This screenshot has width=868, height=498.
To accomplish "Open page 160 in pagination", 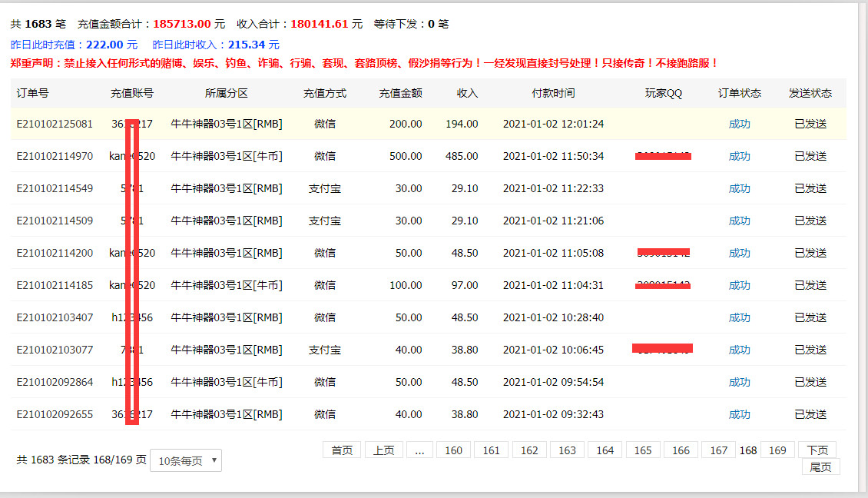I will (454, 450).
